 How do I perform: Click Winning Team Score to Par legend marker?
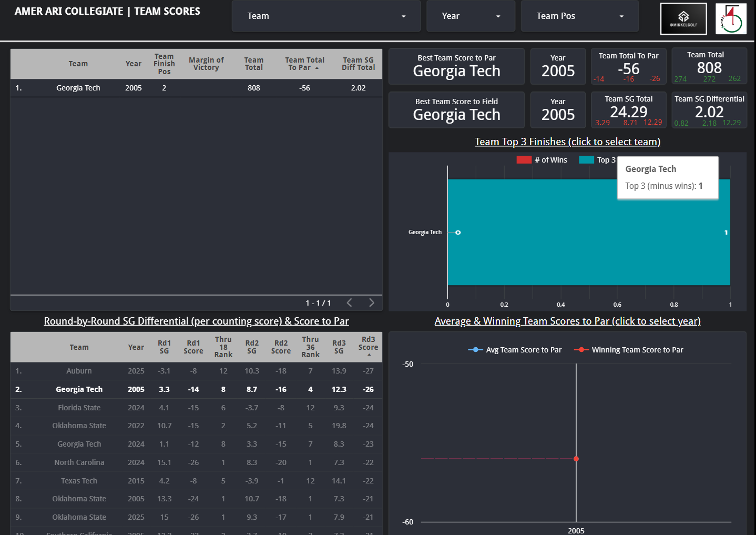(581, 350)
